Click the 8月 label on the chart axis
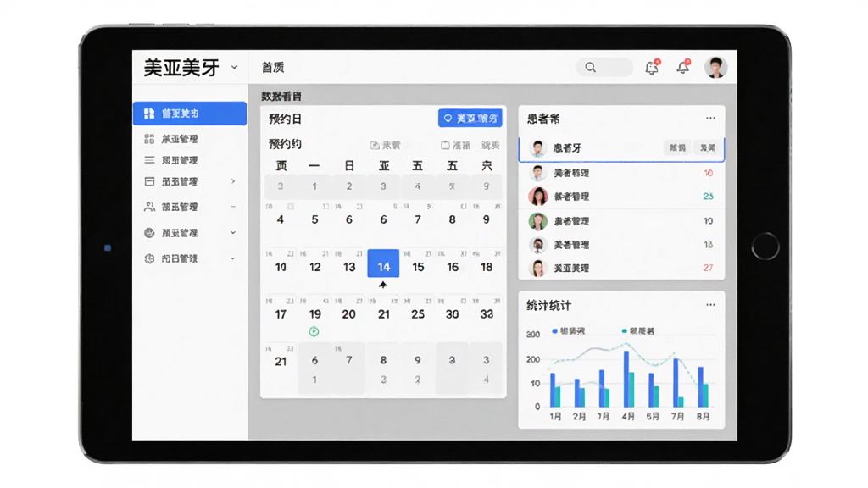Screen dimensions: 868x488 click(x=703, y=416)
